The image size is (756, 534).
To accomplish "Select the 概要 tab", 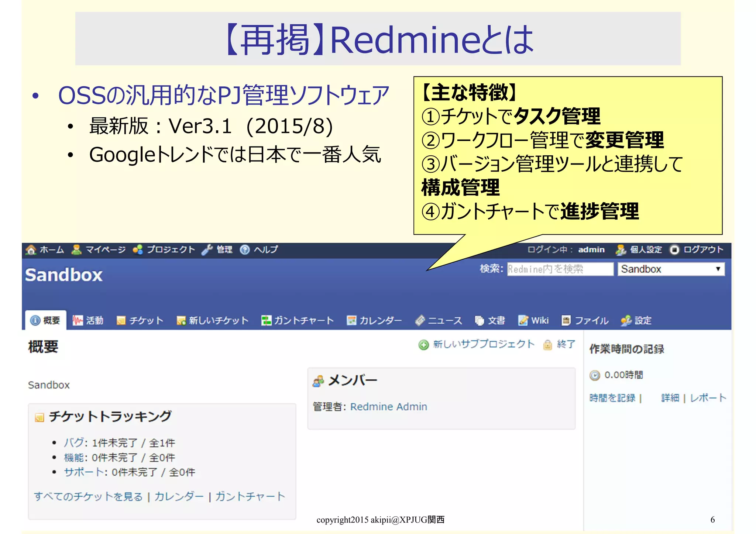I will pyautogui.click(x=46, y=320).
